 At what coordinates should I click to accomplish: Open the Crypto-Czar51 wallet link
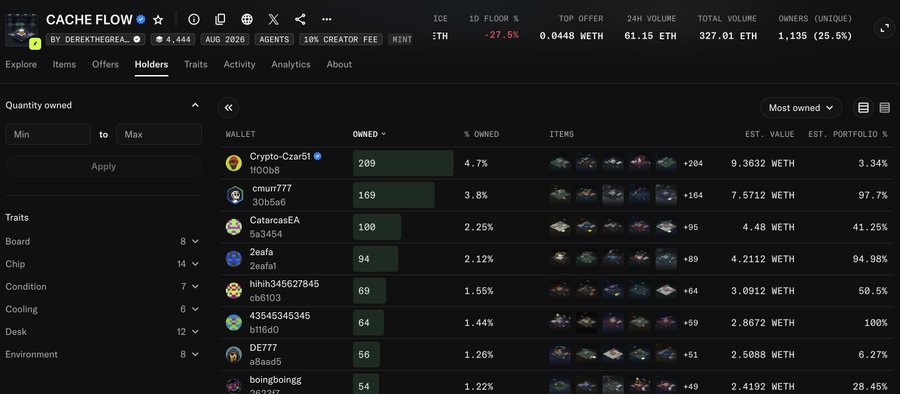[280, 156]
